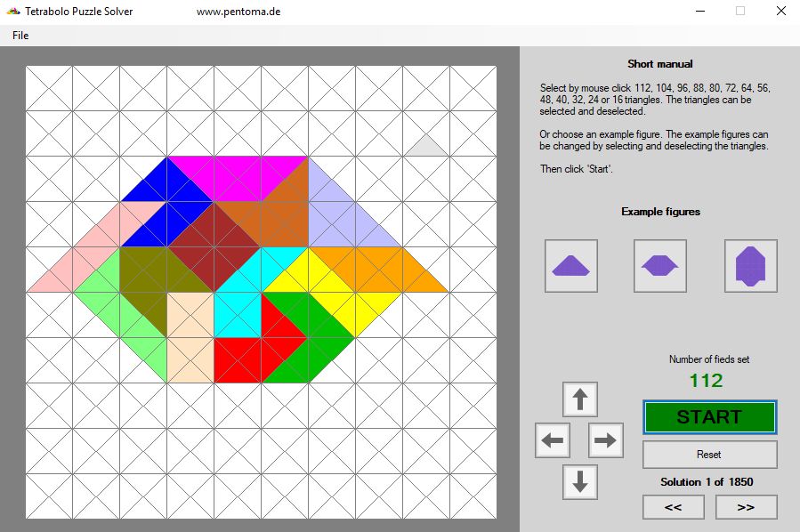Go to next solution with >> button
This screenshot has height=532, width=800.
tap(747, 507)
